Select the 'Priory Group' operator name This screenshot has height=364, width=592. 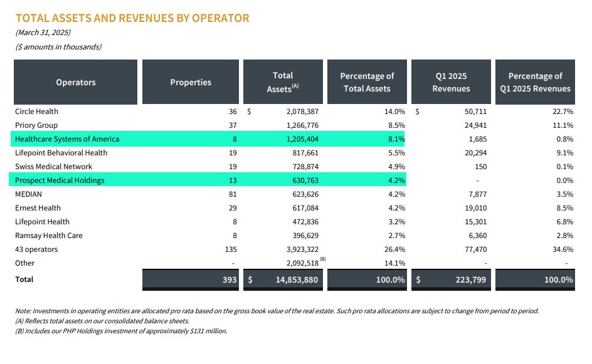[36, 125]
